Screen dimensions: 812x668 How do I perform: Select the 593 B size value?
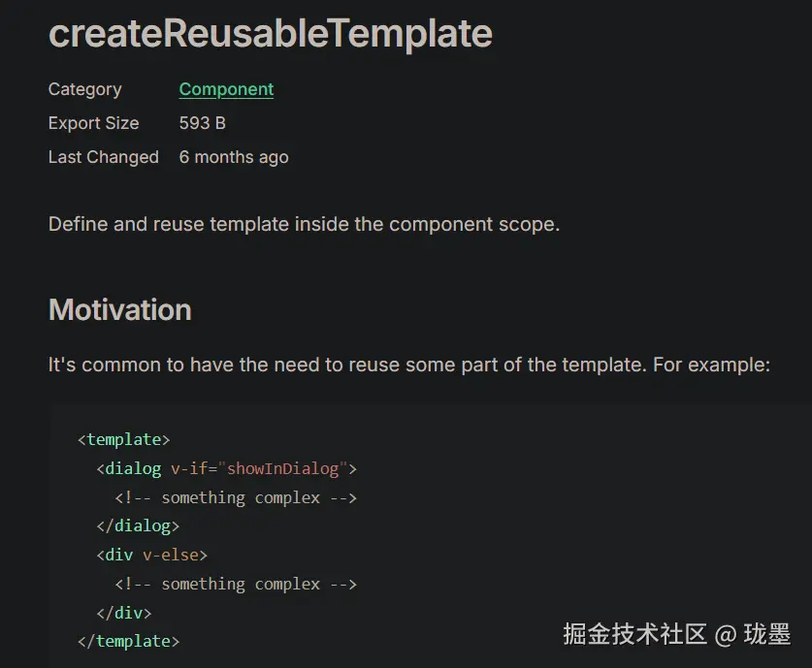pyautogui.click(x=202, y=123)
